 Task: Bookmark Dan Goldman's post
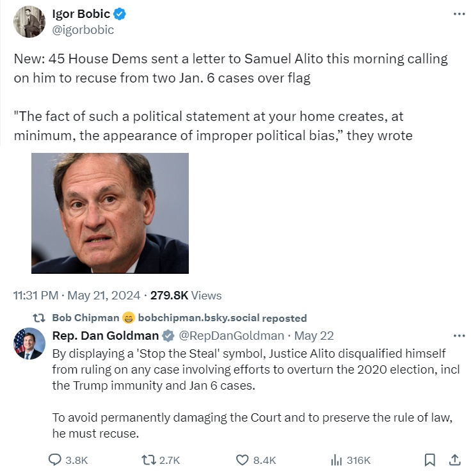click(430, 460)
